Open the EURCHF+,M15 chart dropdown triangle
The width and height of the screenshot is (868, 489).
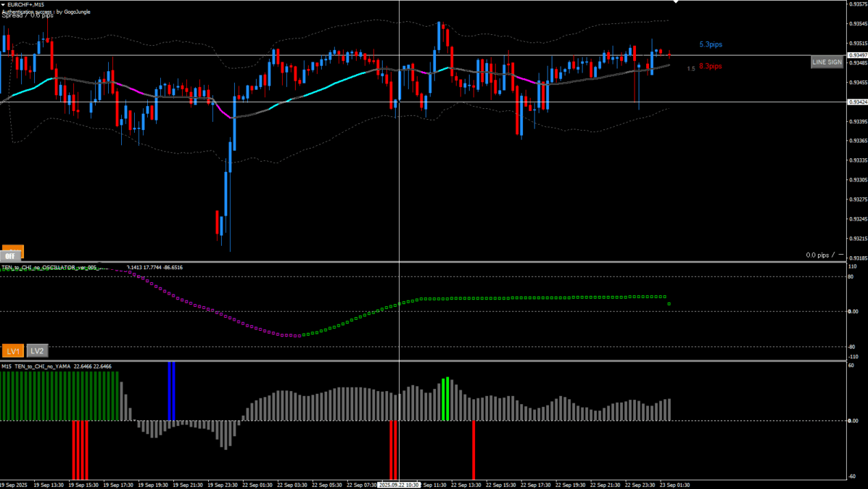point(3,4)
